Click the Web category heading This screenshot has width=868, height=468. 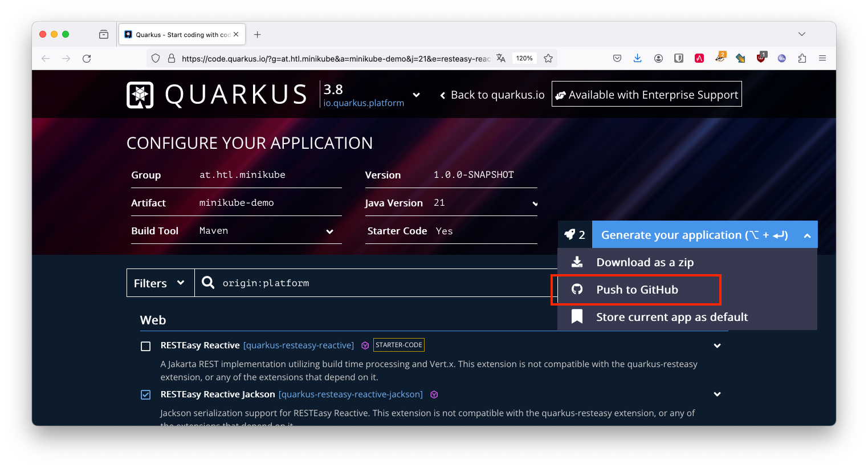coord(153,320)
